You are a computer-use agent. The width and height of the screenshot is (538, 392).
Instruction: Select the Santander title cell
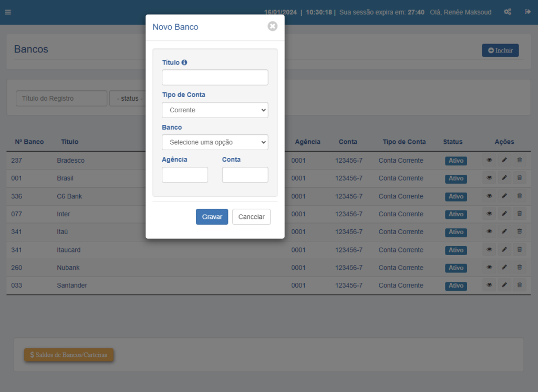point(71,285)
